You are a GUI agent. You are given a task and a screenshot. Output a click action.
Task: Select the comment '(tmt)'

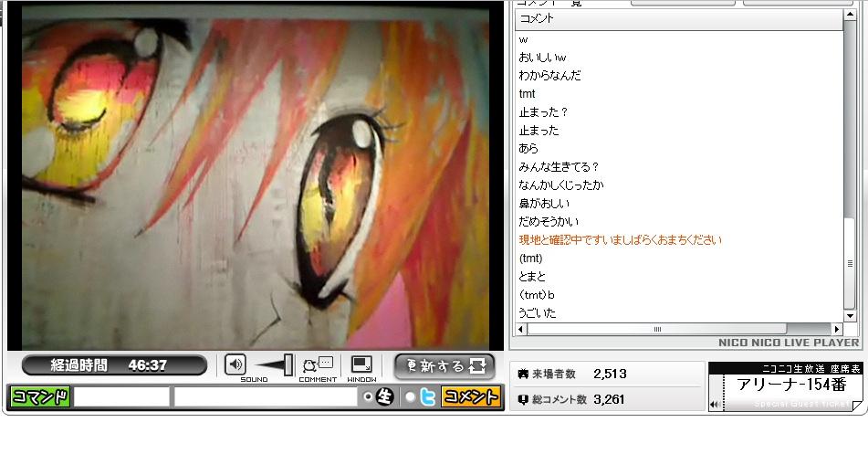(530, 259)
